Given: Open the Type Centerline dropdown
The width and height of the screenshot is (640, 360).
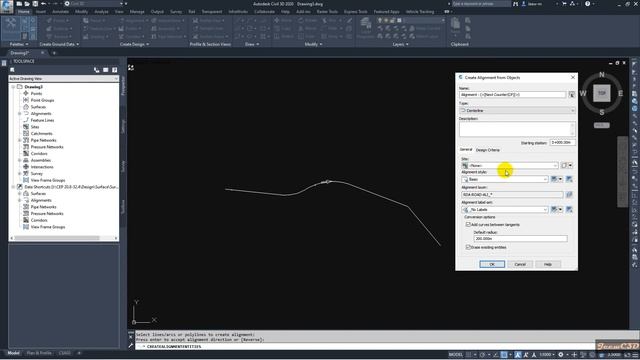Looking at the screenshot, I should point(518,111).
